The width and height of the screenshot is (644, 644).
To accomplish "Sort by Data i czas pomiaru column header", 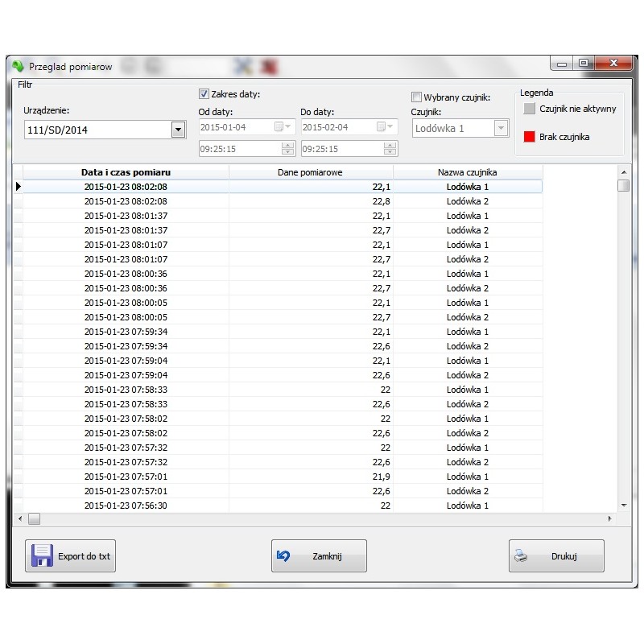I will pyautogui.click(x=126, y=172).
